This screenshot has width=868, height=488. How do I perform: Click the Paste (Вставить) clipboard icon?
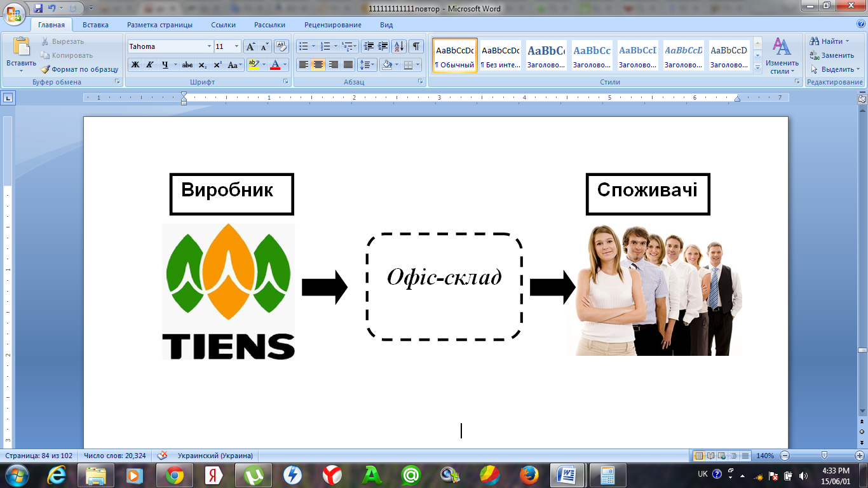[22, 48]
